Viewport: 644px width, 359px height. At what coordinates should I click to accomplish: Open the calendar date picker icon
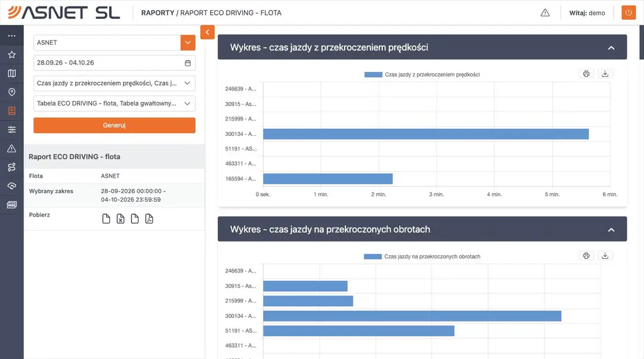[x=188, y=63]
